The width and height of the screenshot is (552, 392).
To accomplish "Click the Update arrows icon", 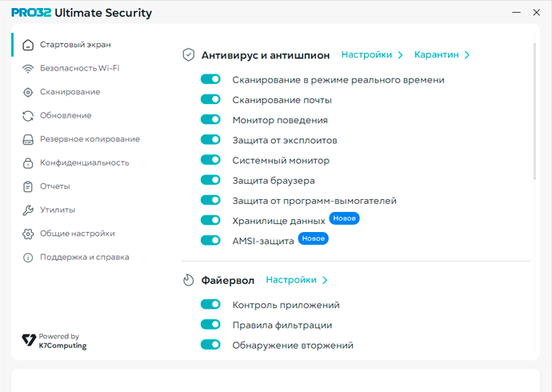I will coord(28,116).
